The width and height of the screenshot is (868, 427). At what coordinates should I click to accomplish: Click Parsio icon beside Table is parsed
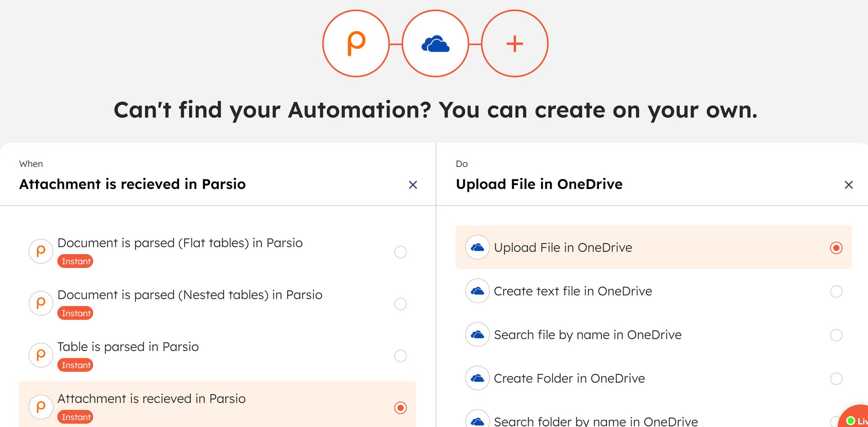pyautogui.click(x=41, y=355)
